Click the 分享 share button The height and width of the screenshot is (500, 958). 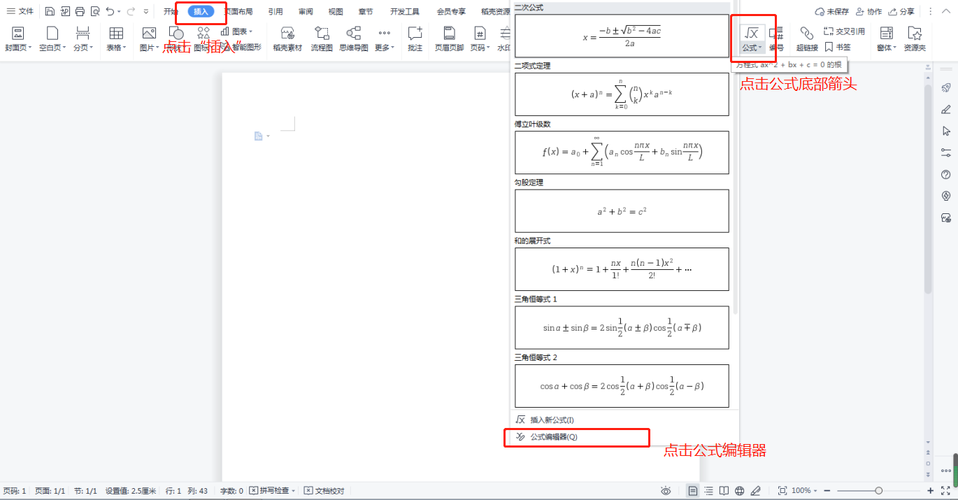901,12
